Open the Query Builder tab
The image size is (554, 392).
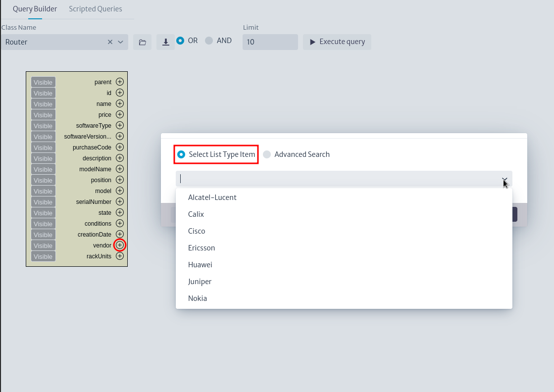point(35,9)
